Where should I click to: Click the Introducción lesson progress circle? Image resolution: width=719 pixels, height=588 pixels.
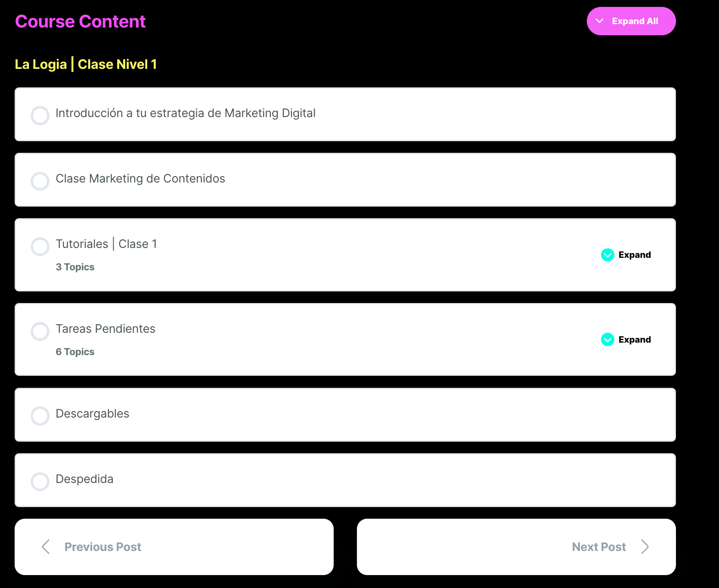tap(40, 115)
